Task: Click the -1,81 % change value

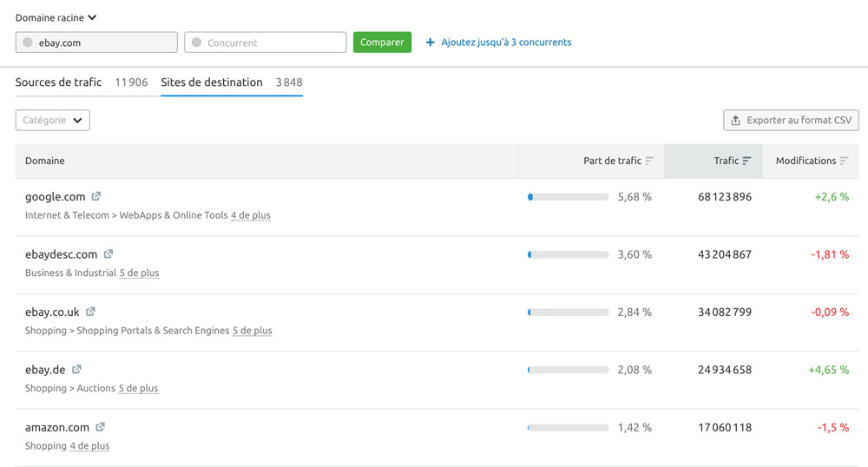Action: tap(830, 254)
